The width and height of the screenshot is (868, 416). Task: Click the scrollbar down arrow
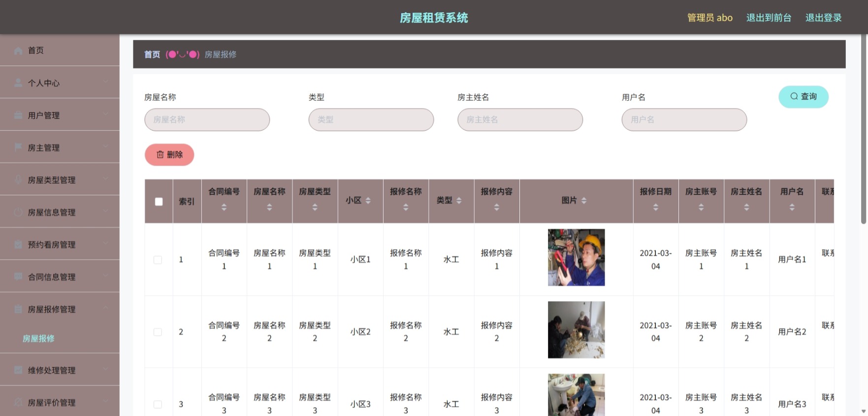point(864,411)
